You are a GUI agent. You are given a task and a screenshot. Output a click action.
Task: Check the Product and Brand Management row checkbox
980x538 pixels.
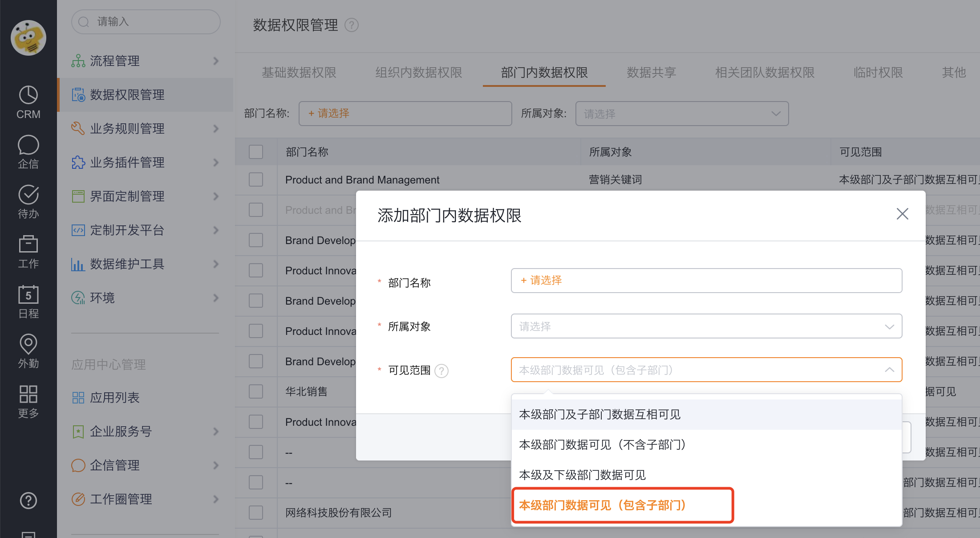click(x=256, y=179)
